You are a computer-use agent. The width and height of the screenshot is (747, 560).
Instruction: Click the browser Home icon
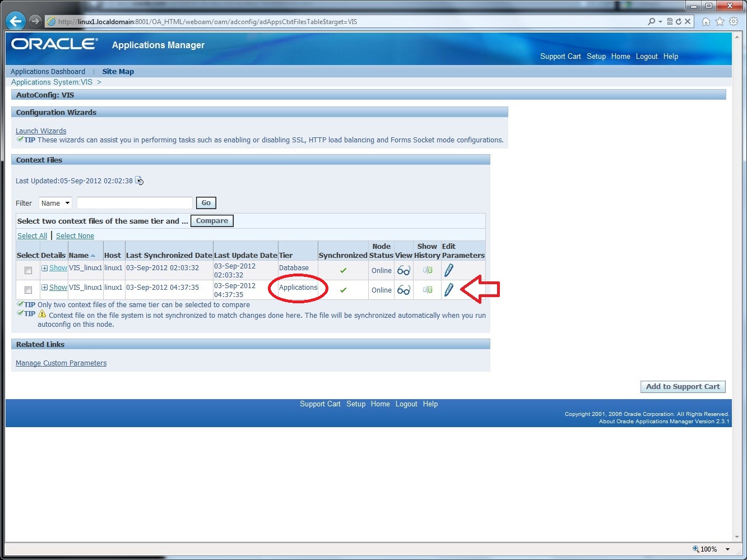(706, 21)
